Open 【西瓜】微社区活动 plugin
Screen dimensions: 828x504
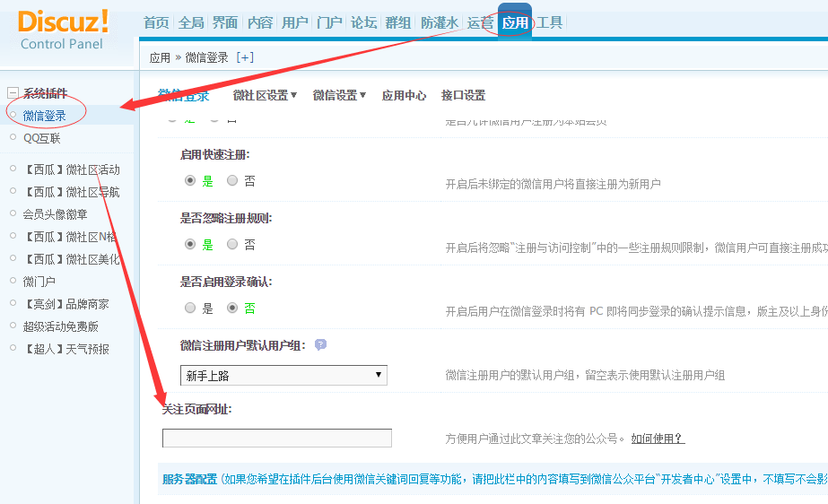[x=72, y=169]
